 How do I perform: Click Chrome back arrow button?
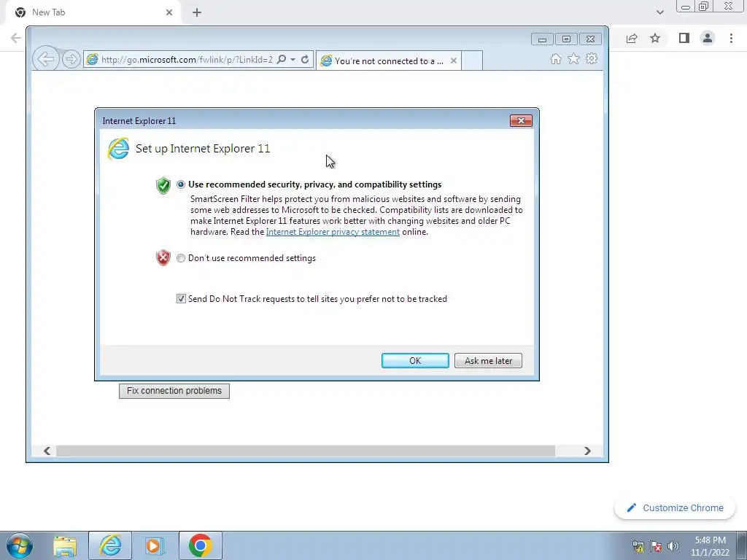click(x=16, y=38)
